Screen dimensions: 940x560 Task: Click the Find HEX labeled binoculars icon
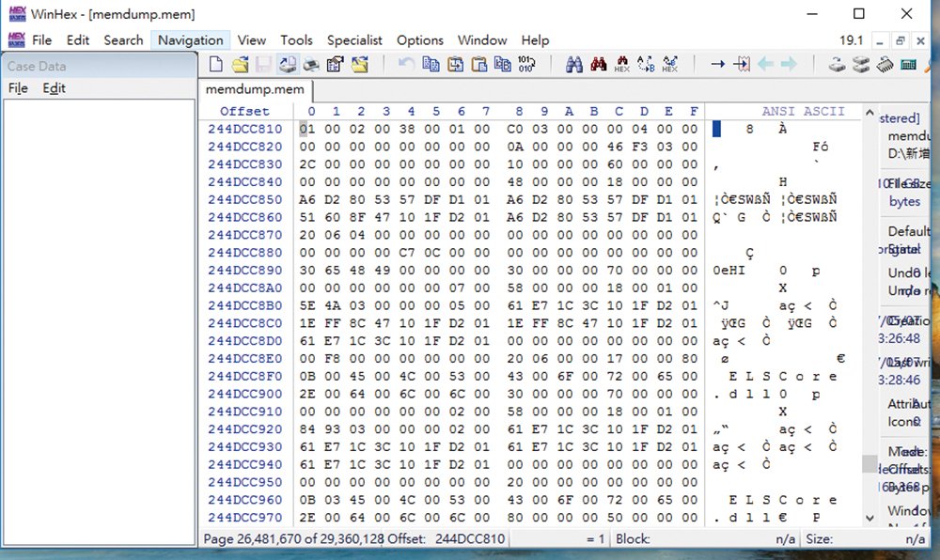(x=622, y=64)
